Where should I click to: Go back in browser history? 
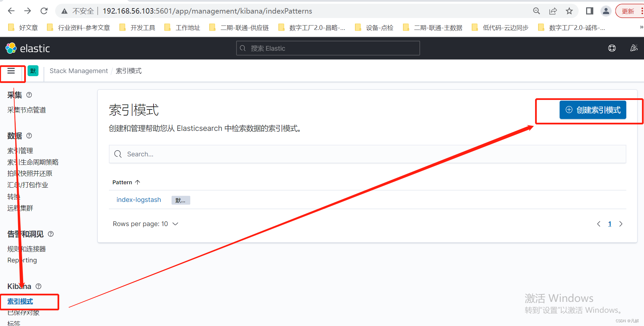click(11, 11)
